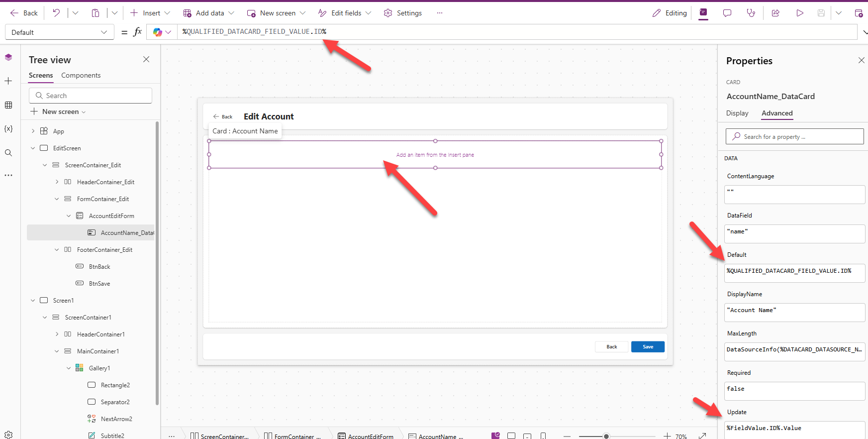
Task: Switch to the Display properties tab
Action: coord(737,113)
